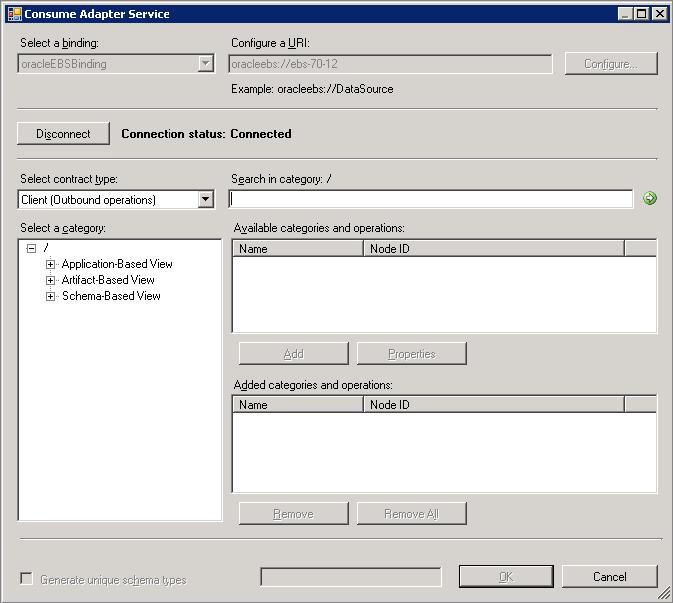Click the Remove button
Viewport: 673px width, 603px height.
tap(294, 514)
